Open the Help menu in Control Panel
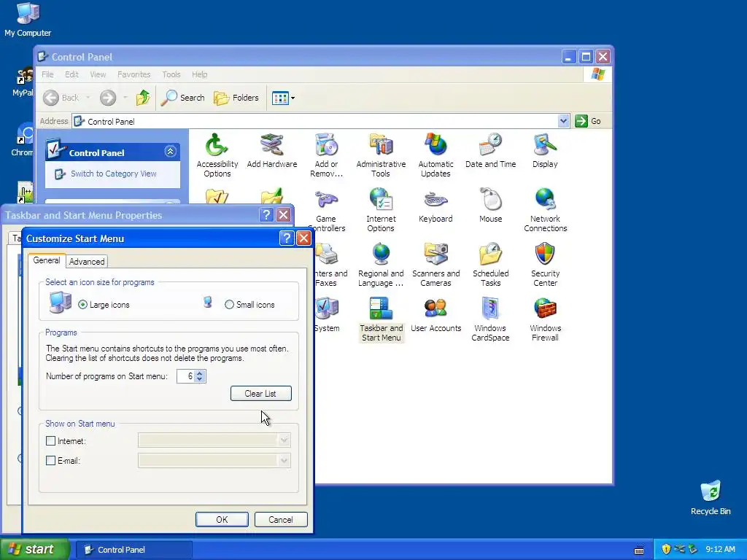This screenshot has width=747, height=560. click(x=200, y=74)
